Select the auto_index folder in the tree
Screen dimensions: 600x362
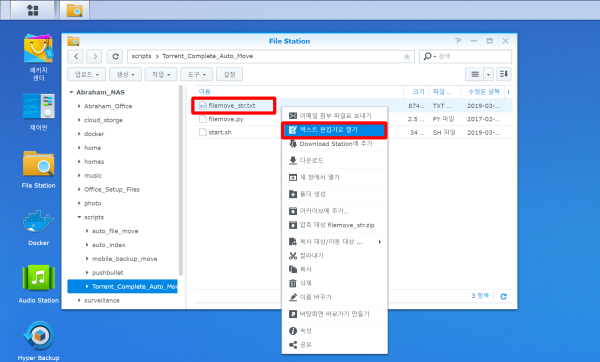[108, 245]
